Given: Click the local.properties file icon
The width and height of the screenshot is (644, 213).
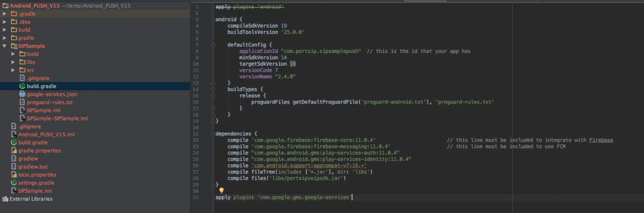Looking at the screenshot, I should click(x=14, y=175).
